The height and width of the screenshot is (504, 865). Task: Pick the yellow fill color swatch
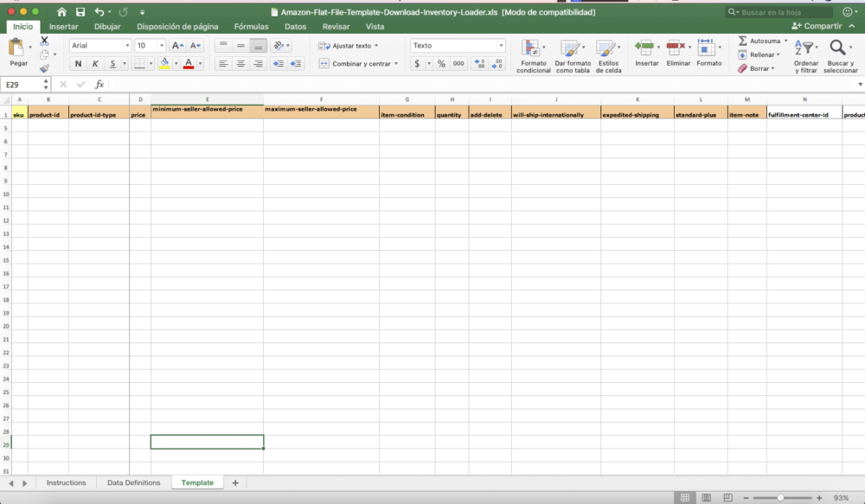[164, 63]
